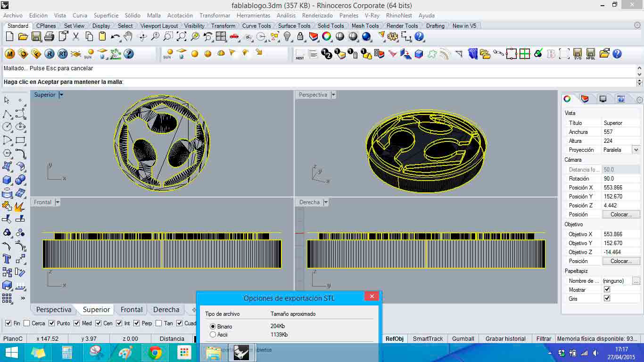Open the Archivo menu
The width and height of the screenshot is (644, 362).
13,16
